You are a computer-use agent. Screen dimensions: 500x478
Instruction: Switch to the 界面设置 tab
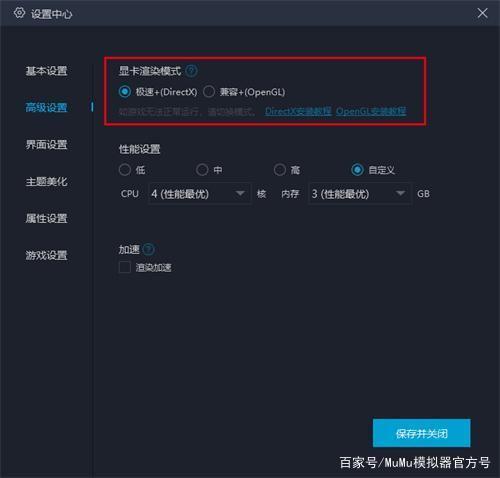point(46,144)
